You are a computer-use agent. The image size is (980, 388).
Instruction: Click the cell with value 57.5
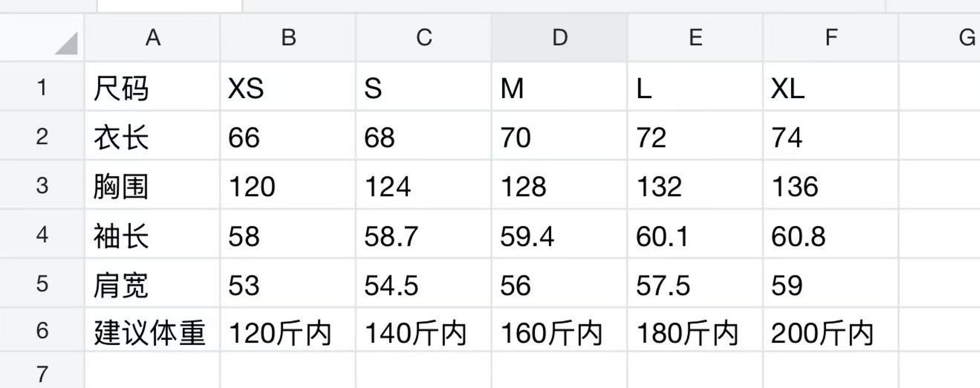click(695, 284)
